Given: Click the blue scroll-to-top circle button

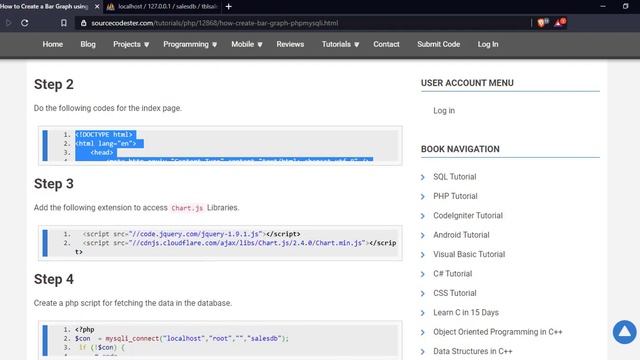Looking at the screenshot, I should click(624, 332).
